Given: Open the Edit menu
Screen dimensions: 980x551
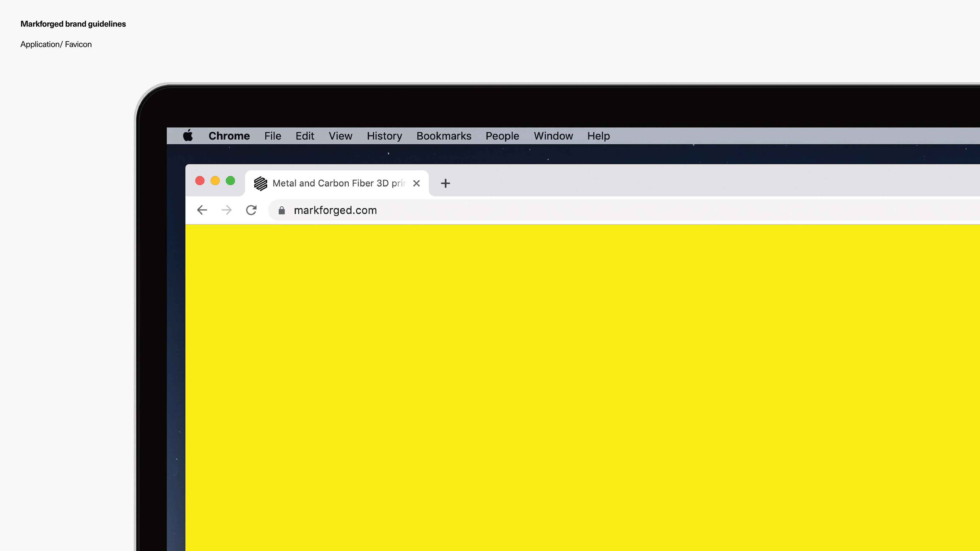Looking at the screenshot, I should pyautogui.click(x=305, y=136).
